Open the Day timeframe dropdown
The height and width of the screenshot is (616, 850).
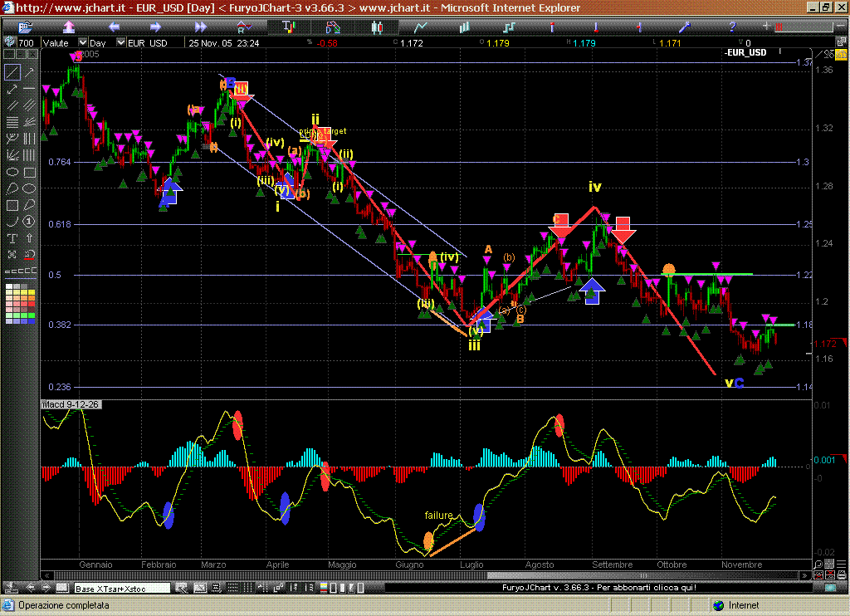(x=120, y=42)
